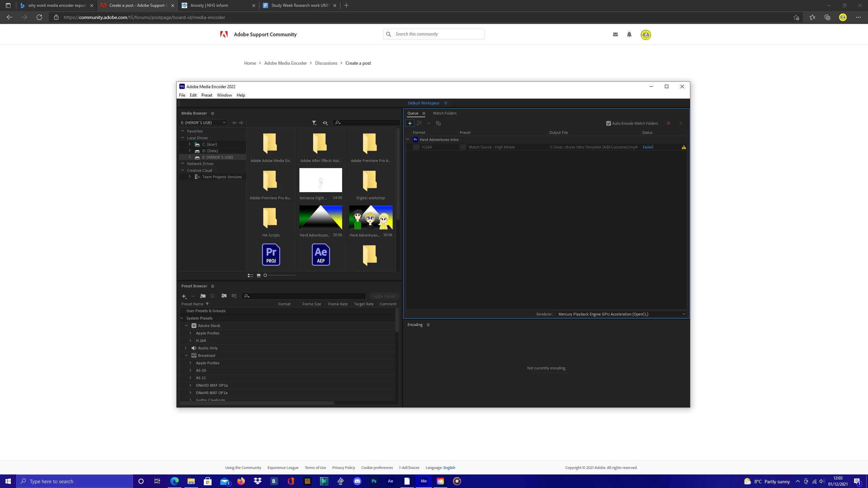Switch Media Browser to list view
The width and height of the screenshot is (868, 488).
(x=251, y=276)
